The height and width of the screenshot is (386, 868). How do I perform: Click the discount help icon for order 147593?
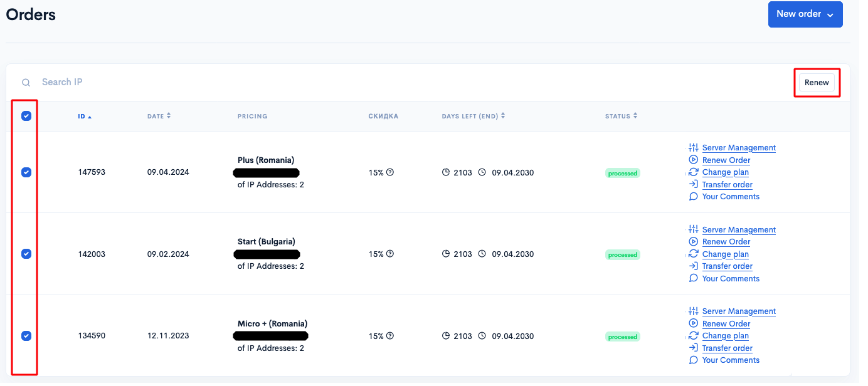click(390, 172)
